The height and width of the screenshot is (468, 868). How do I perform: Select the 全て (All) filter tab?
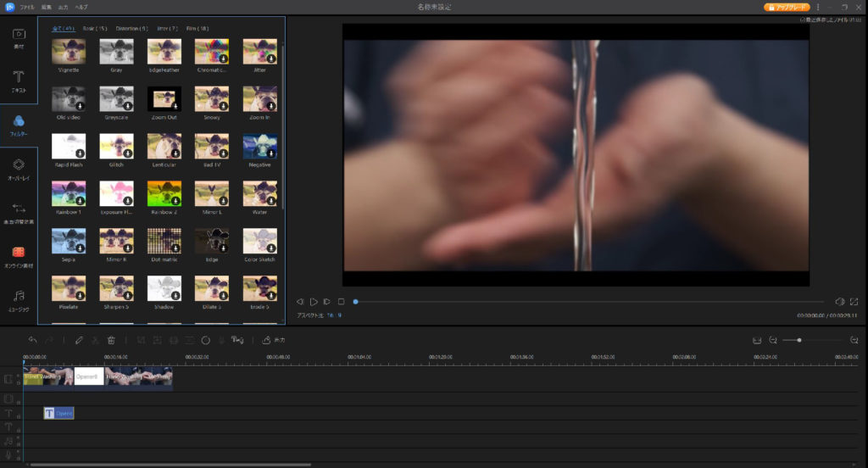(x=63, y=28)
